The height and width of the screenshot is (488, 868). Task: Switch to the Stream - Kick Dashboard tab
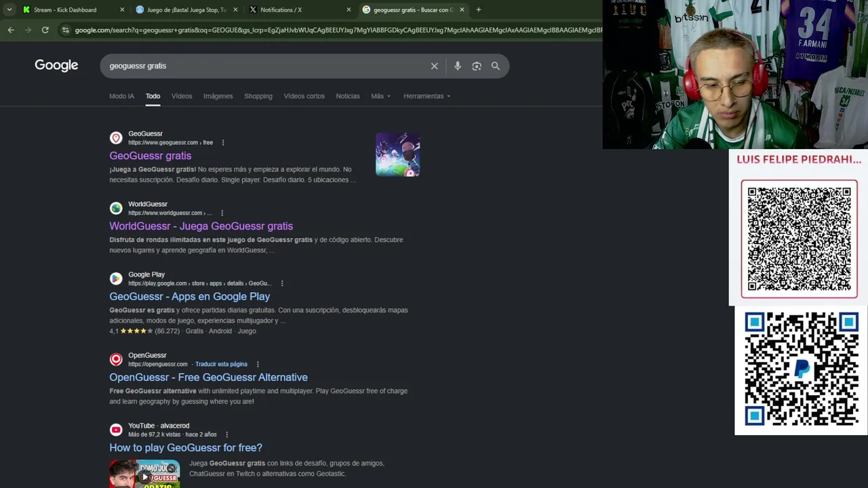coord(73,9)
